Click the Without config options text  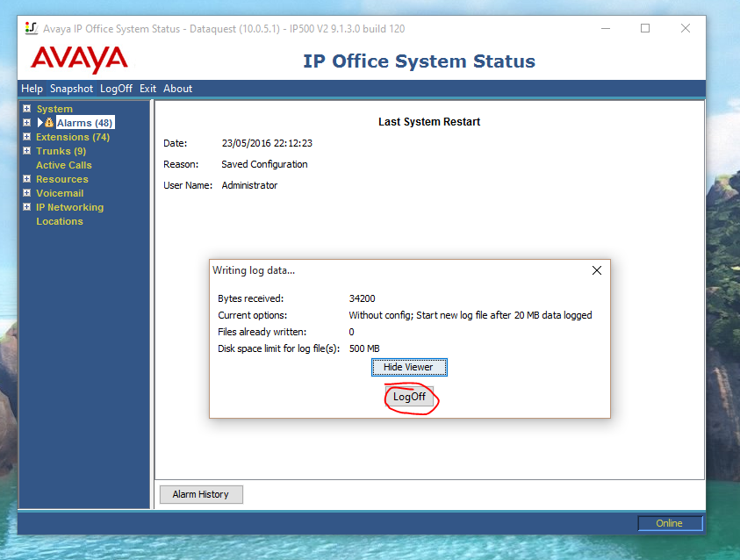pyautogui.click(x=470, y=315)
